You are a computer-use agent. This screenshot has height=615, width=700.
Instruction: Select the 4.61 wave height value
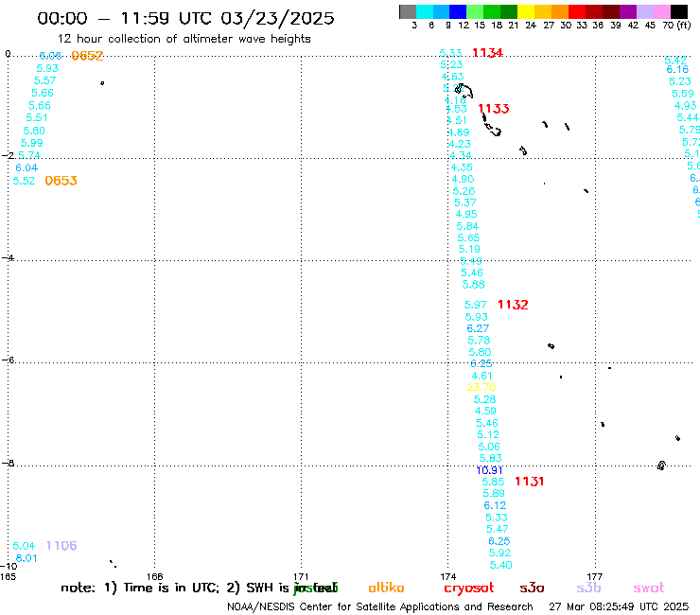coord(481,376)
